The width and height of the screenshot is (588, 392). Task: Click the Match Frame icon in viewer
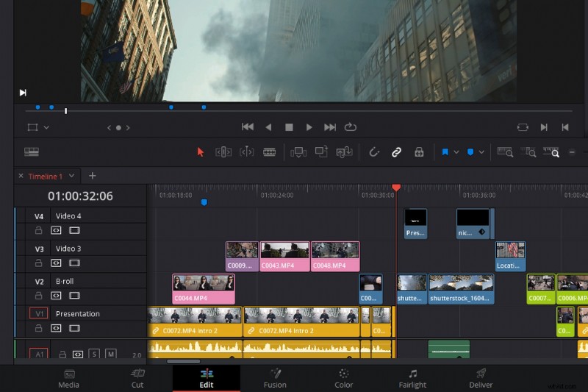[523, 127]
